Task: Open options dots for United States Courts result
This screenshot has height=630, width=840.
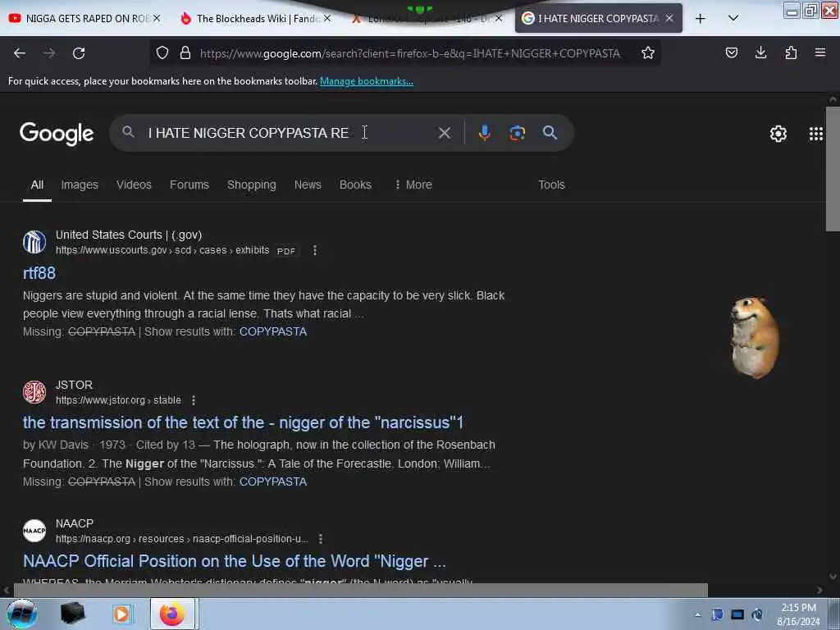Action: (x=315, y=250)
